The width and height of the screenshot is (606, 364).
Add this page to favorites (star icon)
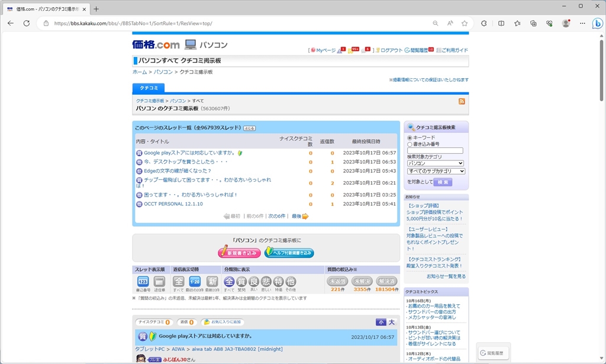(x=465, y=23)
